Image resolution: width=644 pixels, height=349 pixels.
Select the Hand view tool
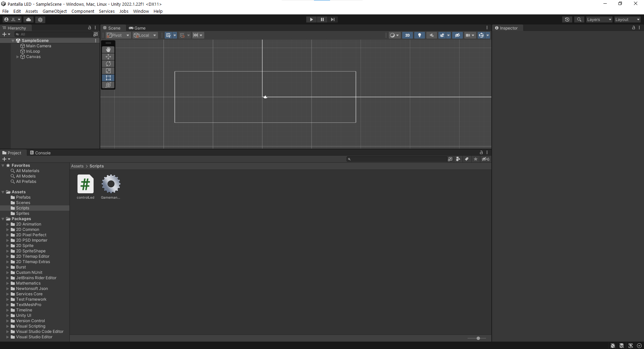tap(108, 50)
